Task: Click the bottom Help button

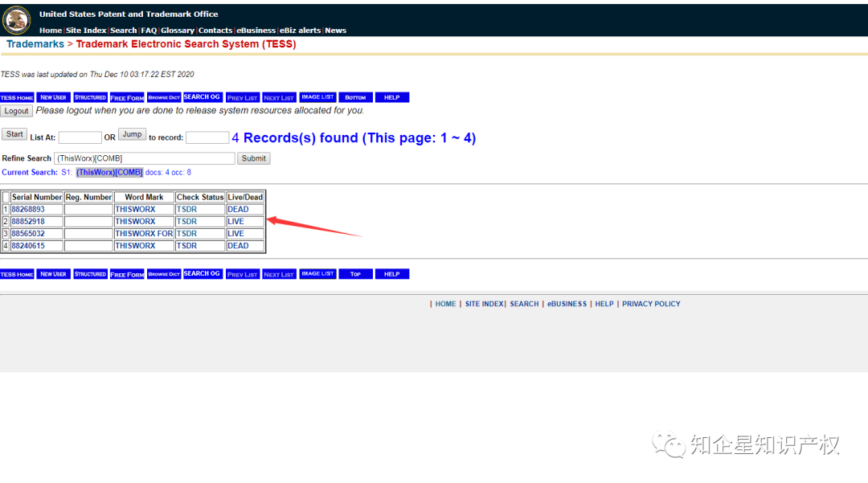Action: [392, 274]
